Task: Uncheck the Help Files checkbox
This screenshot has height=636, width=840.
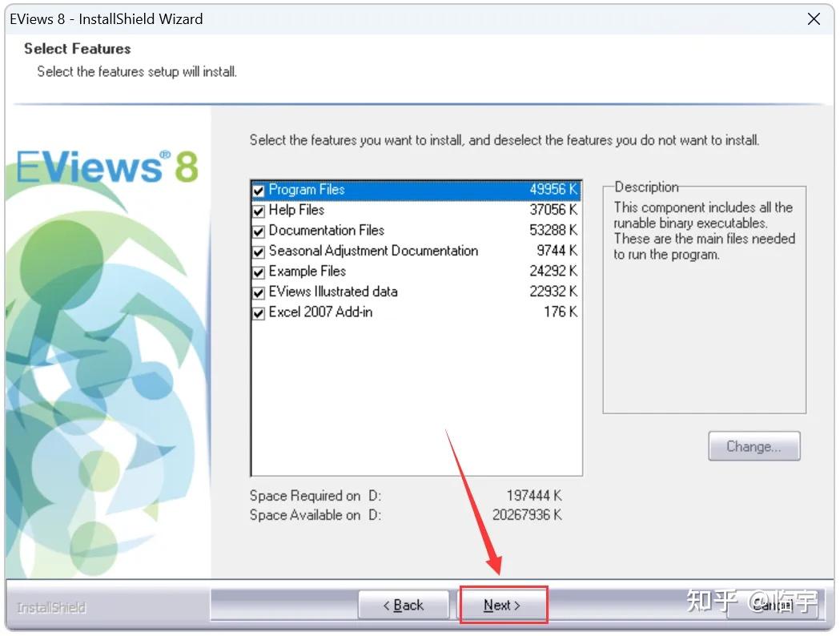Action: 258,210
